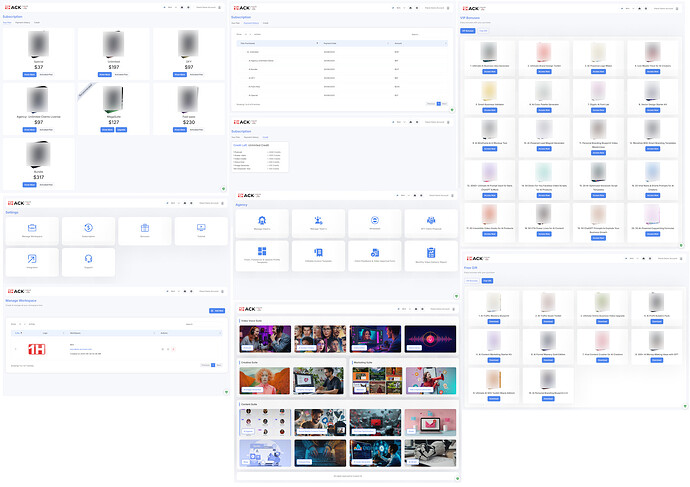This screenshot has height=487, width=690.
Task: Click red delete icon in workspace Actions column
Action: (173, 349)
